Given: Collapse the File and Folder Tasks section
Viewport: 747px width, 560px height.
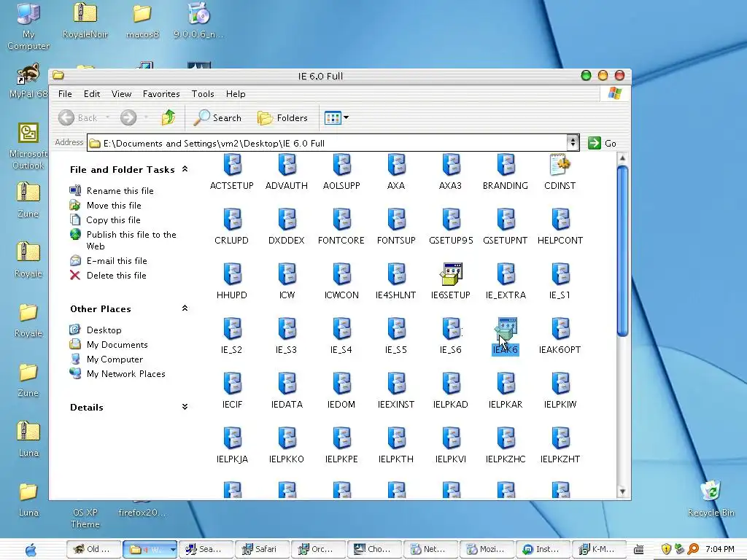Looking at the screenshot, I should pyautogui.click(x=185, y=169).
